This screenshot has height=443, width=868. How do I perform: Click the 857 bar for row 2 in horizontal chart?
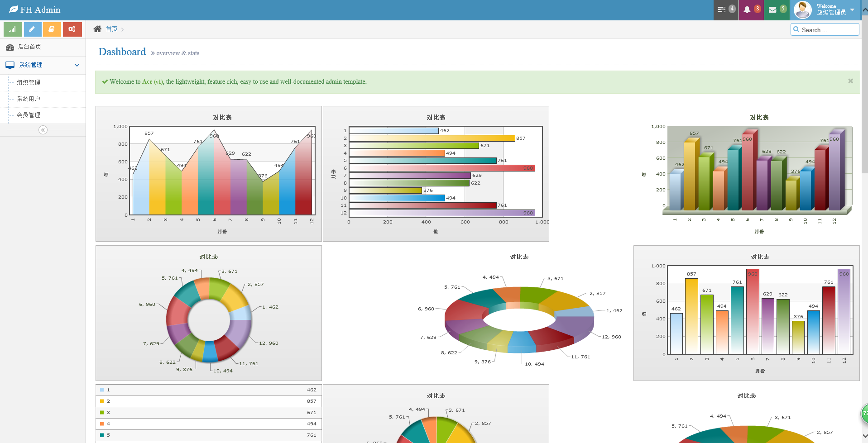[432, 138]
